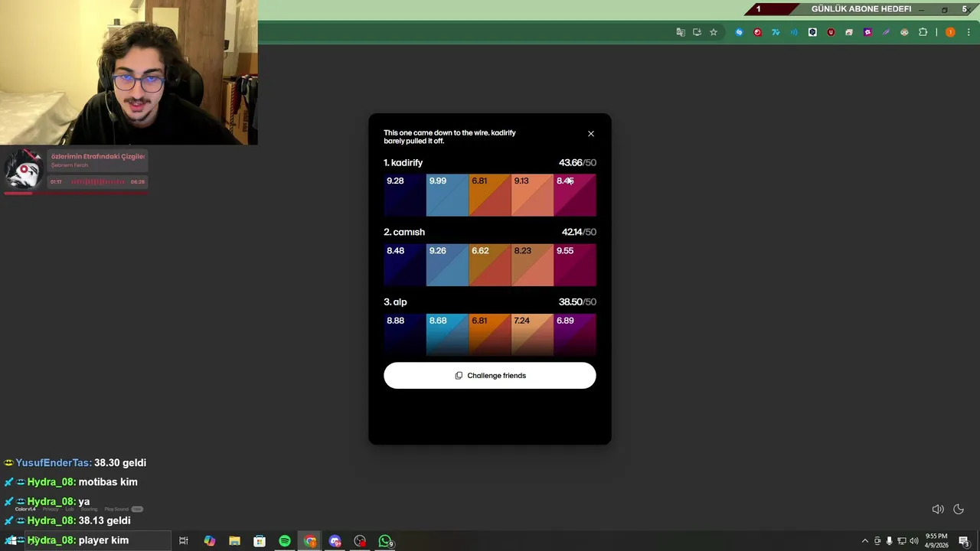Click kadirify's total score 43.66/50
Screen dimensions: 980x551
(577, 163)
